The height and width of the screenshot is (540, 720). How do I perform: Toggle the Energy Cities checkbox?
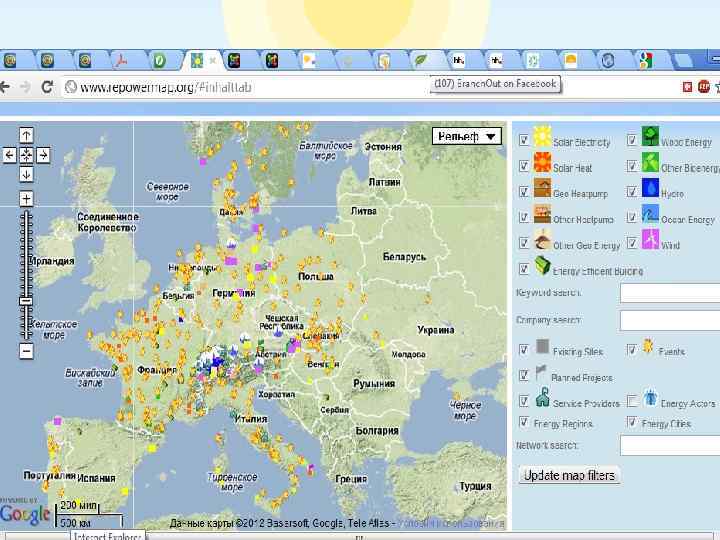coord(632,422)
